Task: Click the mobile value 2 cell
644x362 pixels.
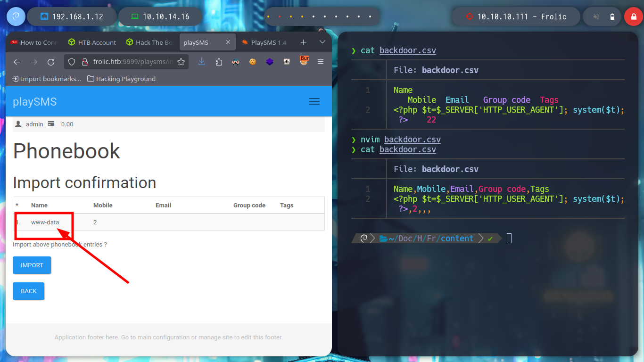Action: 95,222
